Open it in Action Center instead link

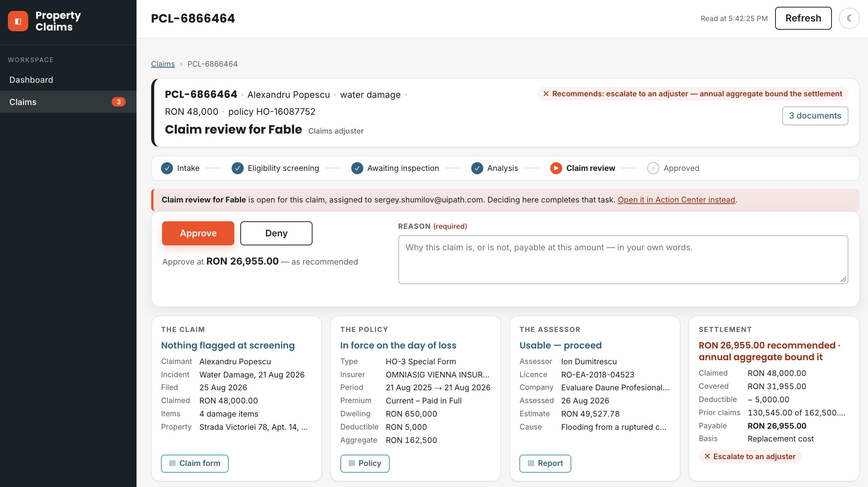(677, 200)
